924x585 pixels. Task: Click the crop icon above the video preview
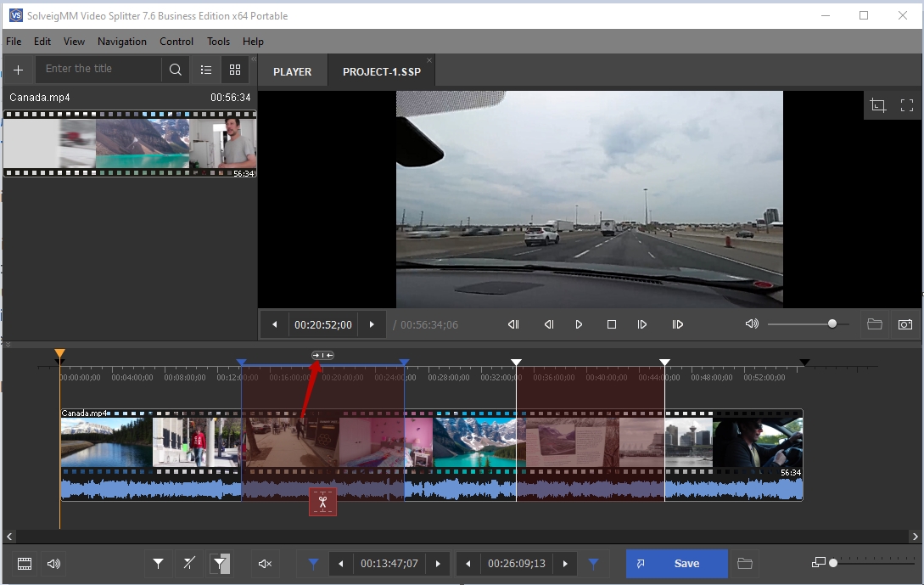coord(878,105)
